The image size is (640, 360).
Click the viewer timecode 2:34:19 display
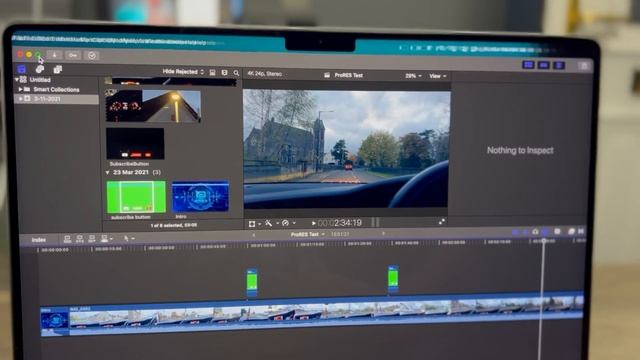[x=340, y=223]
